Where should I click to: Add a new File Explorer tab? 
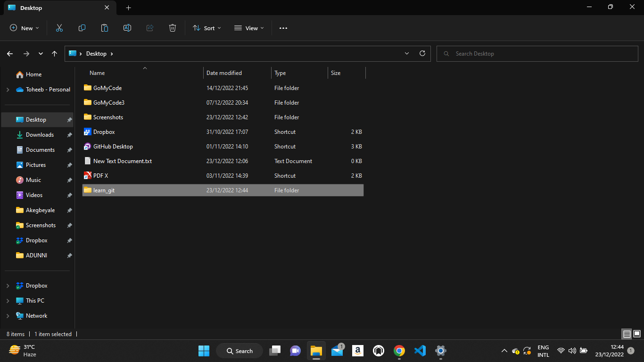[x=128, y=8]
